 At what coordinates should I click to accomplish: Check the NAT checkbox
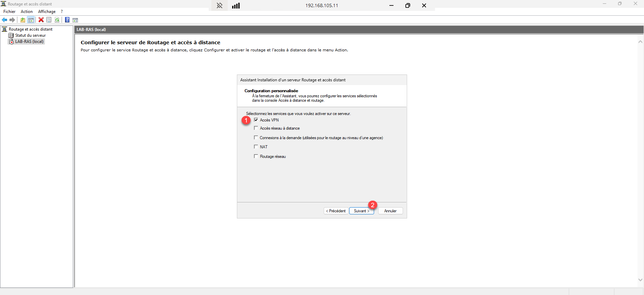coord(256,147)
